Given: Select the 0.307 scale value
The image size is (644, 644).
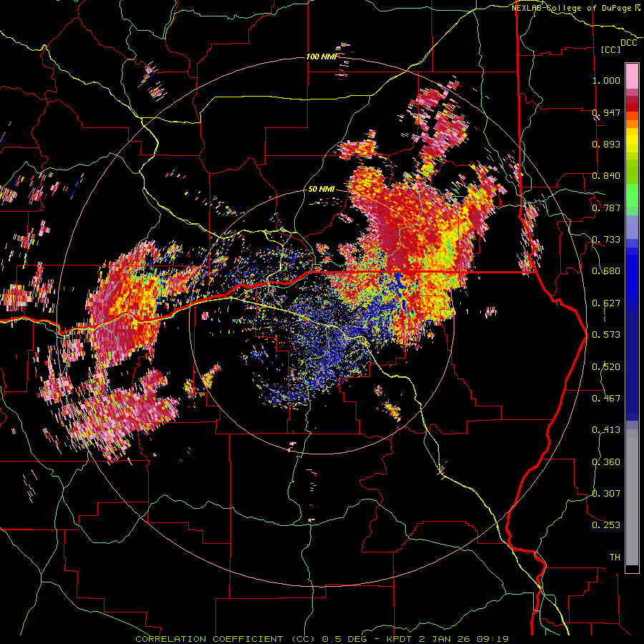Looking at the screenshot, I should click(606, 494).
